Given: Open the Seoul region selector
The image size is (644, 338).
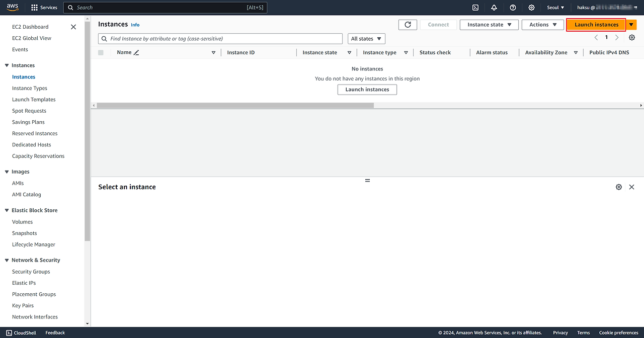Looking at the screenshot, I should (555, 8).
